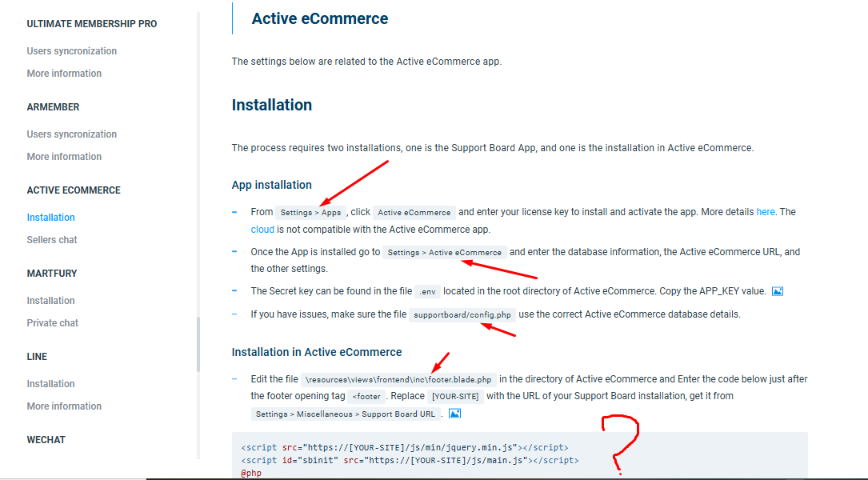Click the jquery.min.js script line in code block
The image size is (868, 480).
405,447
